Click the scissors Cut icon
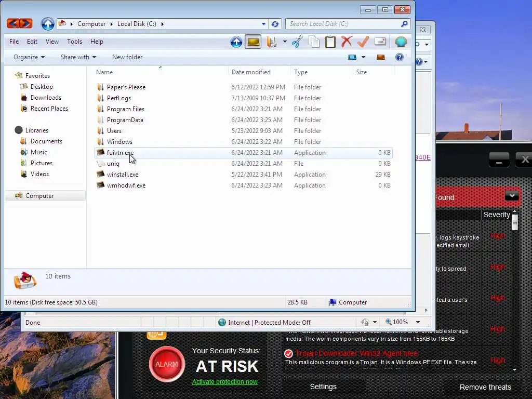 pos(297,42)
